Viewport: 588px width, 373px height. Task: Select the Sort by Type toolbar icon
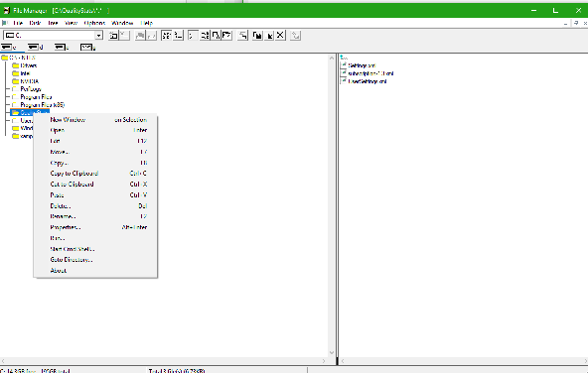[205, 36]
